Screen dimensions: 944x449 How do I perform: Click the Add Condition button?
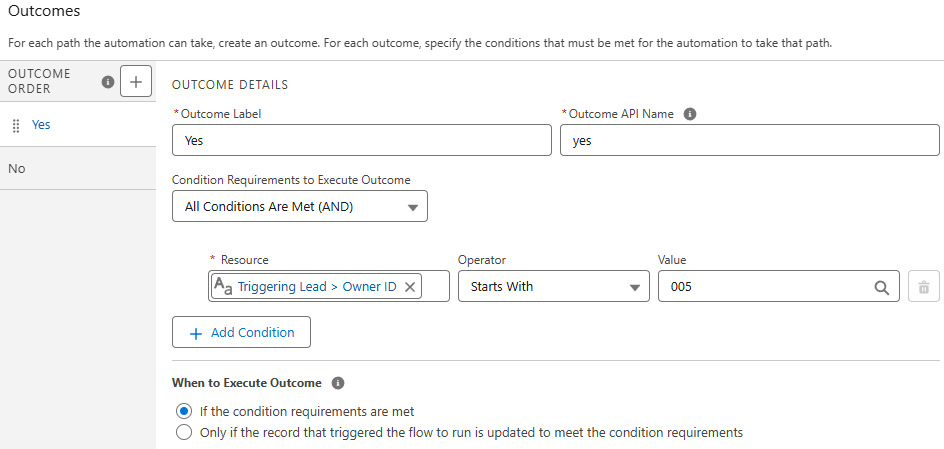coord(241,332)
